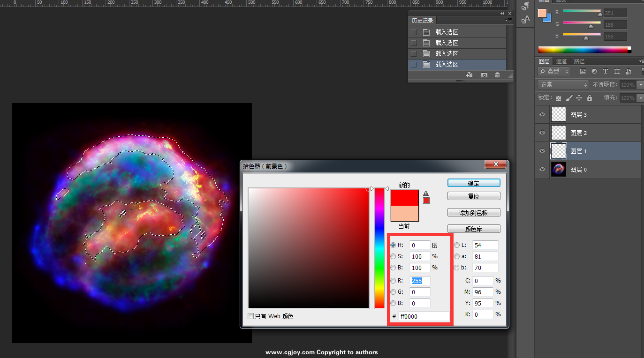Collapse the History panel with double arrows
The image size is (644, 358).
pos(502,14)
